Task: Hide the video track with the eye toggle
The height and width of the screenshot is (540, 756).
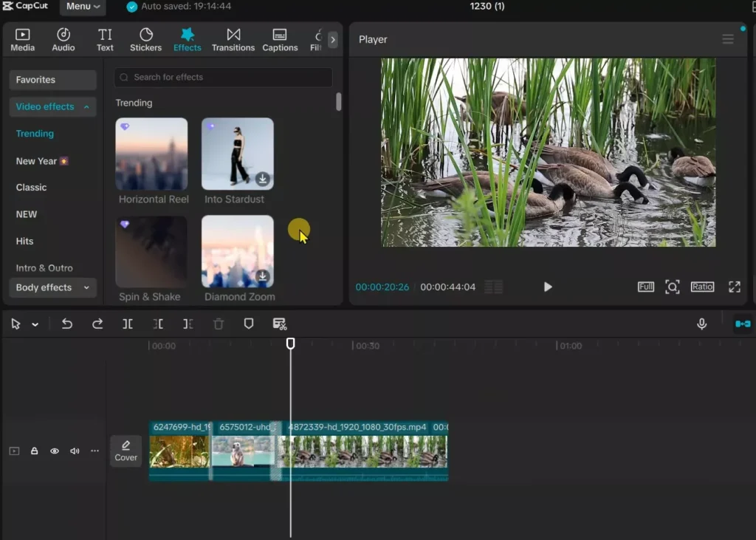Action: [54, 451]
